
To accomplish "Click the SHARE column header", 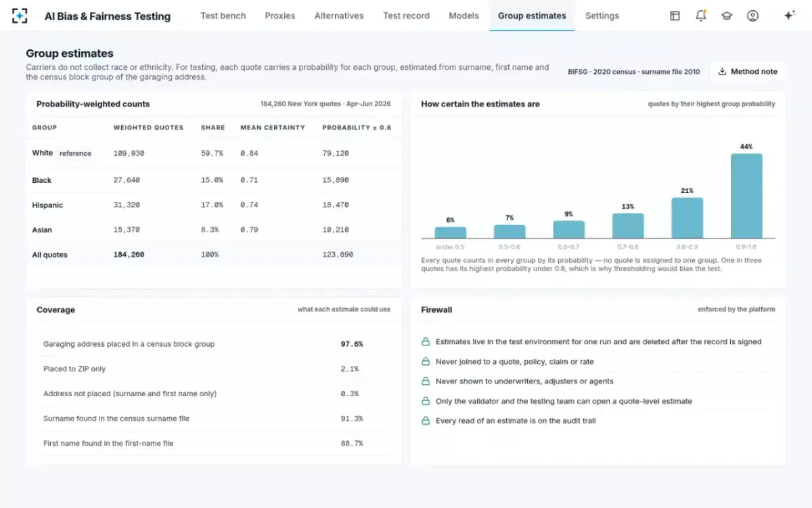I will click(x=212, y=127).
